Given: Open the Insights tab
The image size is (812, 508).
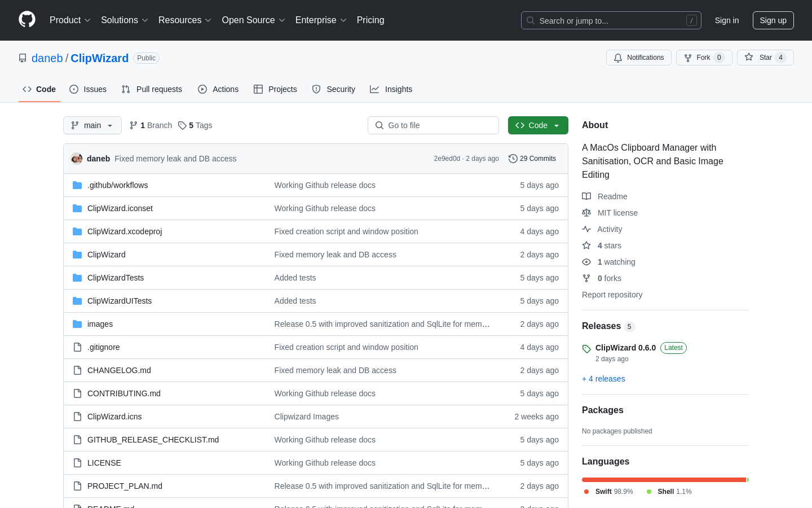Looking at the screenshot, I should (x=391, y=89).
